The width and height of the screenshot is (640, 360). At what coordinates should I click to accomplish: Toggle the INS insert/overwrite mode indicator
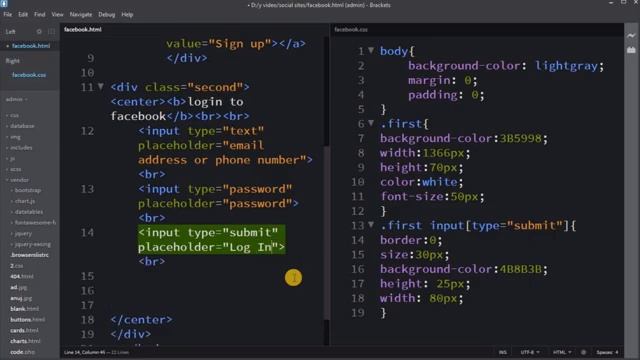coord(503,352)
